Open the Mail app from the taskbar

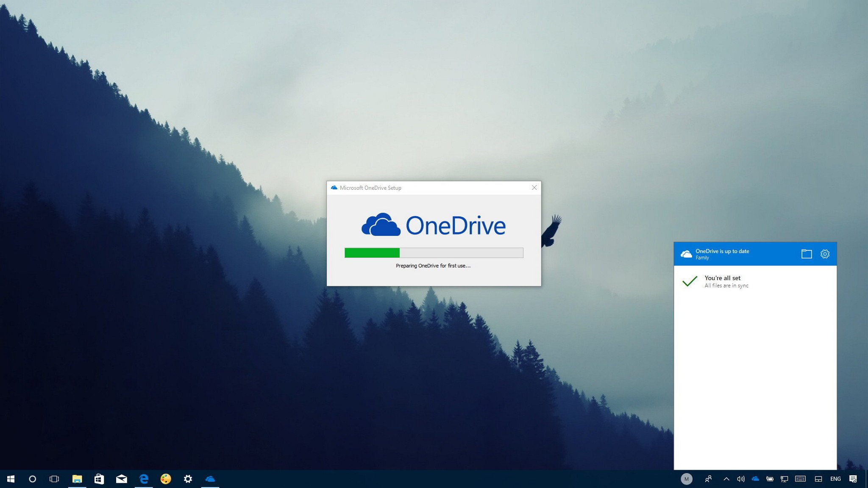(122, 479)
